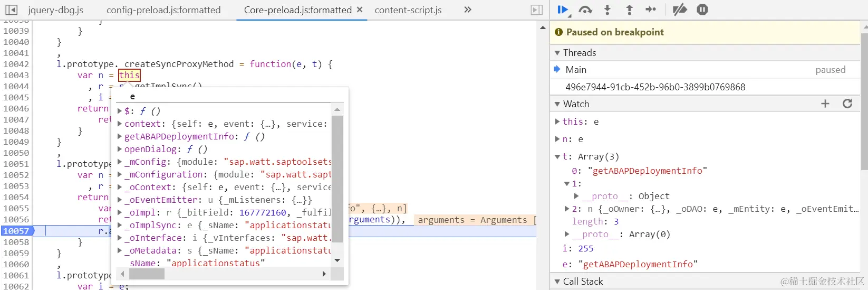Viewport: 868px width, 290px height.
Task: Expand _oImplSync property in popup
Action: tap(120, 225)
